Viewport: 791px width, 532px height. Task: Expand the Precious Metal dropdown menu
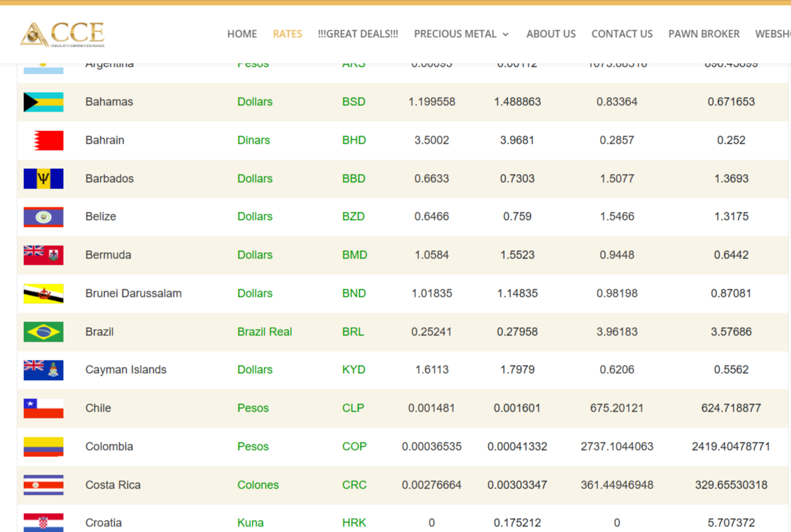click(461, 34)
